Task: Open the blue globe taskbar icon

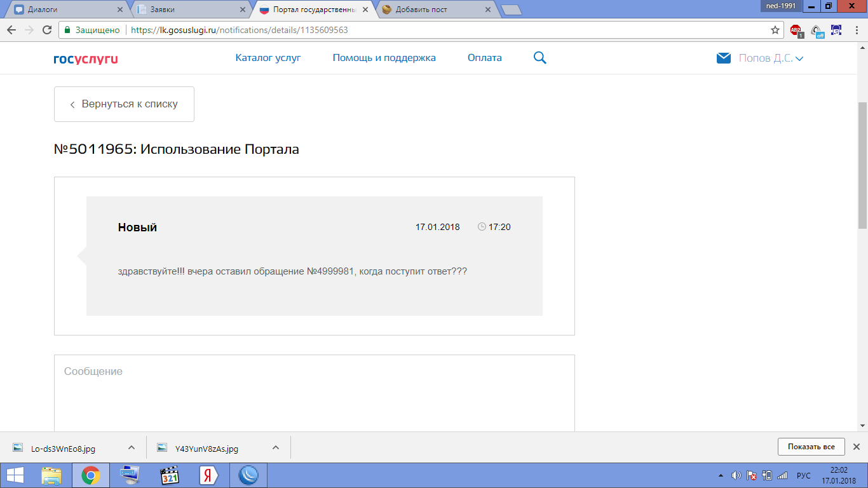Action: 248,475
